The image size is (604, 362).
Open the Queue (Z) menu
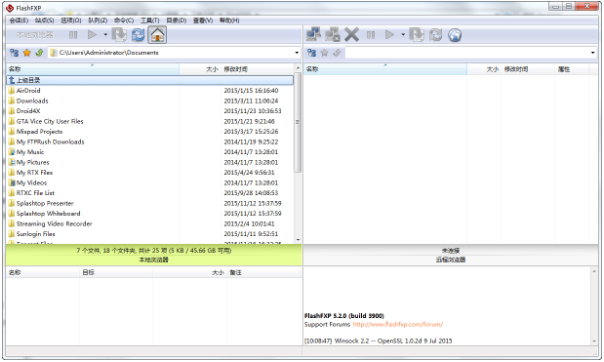[97, 20]
